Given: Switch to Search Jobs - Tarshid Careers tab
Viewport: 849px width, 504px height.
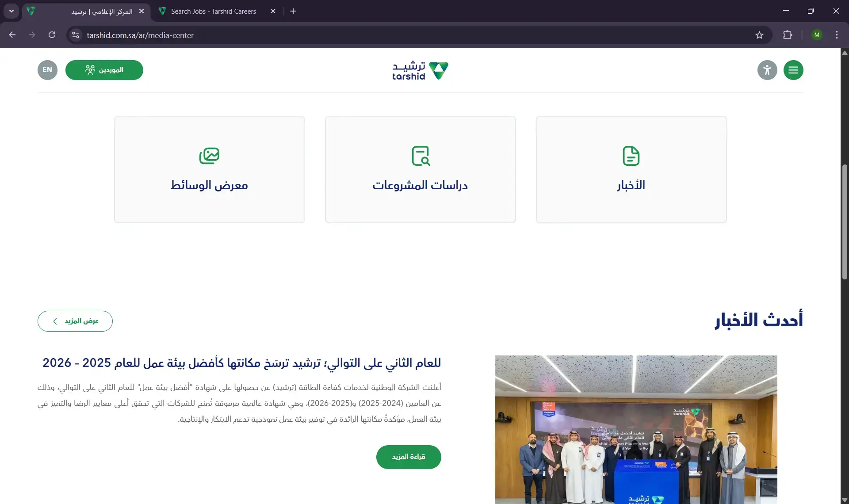Looking at the screenshot, I should (214, 11).
